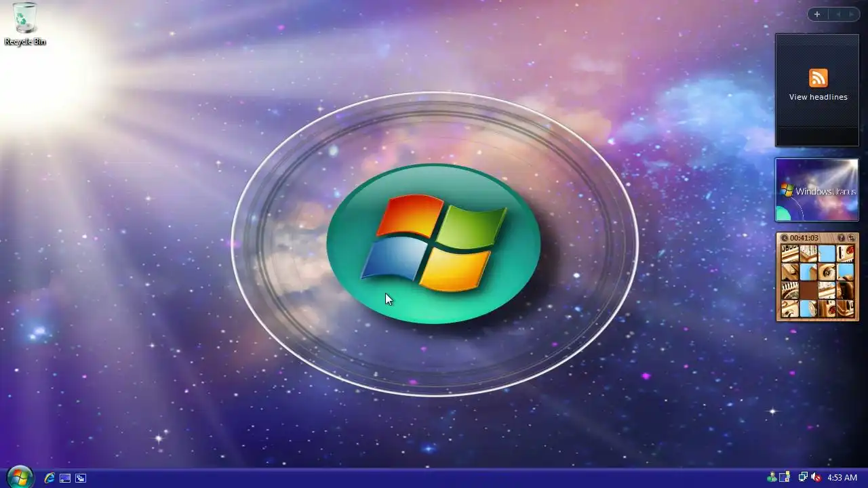The image size is (868, 488).
Task: Add a gadget with plus button
Action: pos(817,14)
